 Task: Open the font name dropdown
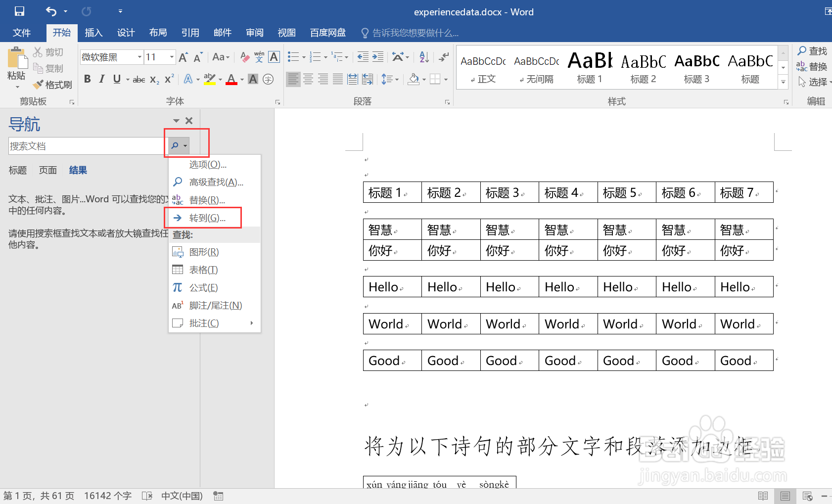pyautogui.click(x=140, y=57)
